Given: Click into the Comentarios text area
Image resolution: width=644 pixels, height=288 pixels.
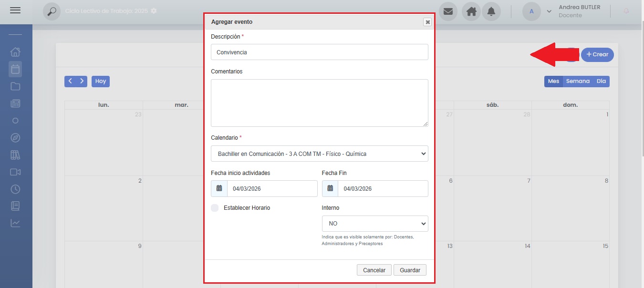Looking at the screenshot, I should click(x=319, y=103).
